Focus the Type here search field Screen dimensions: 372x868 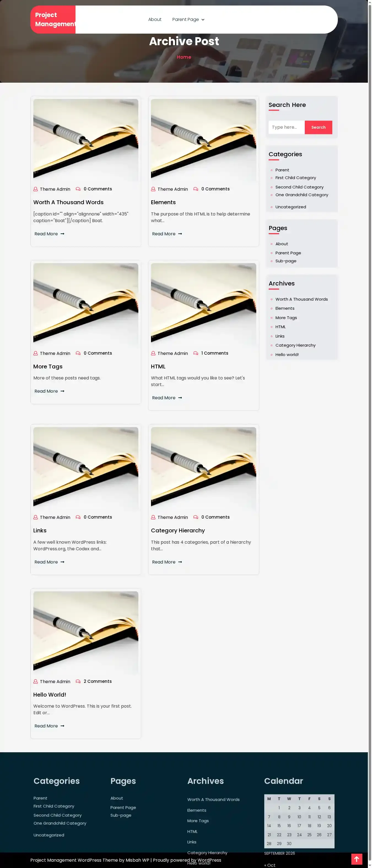(286, 127)
